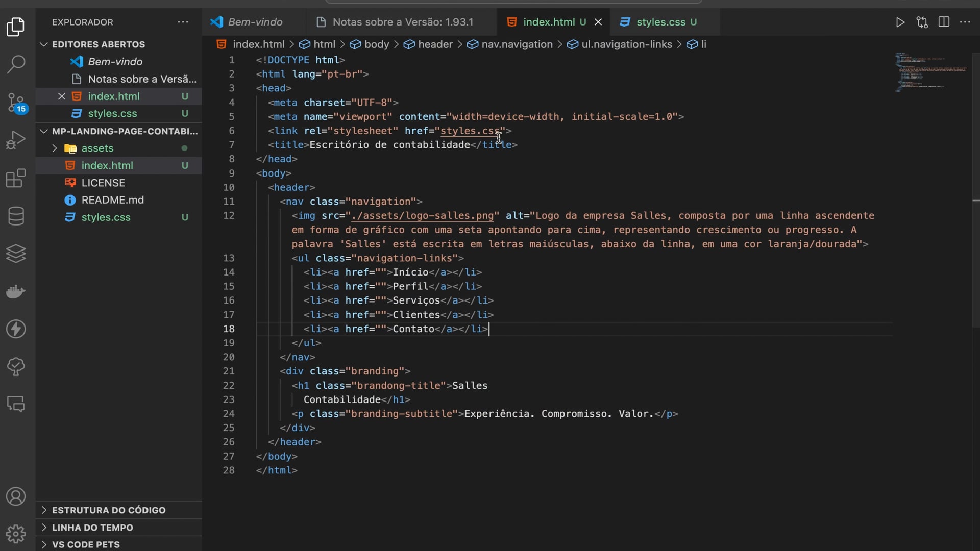Viewport: 980px width, 551px height.
Task: Open the Extensions view
Action: tap(16, 178)
